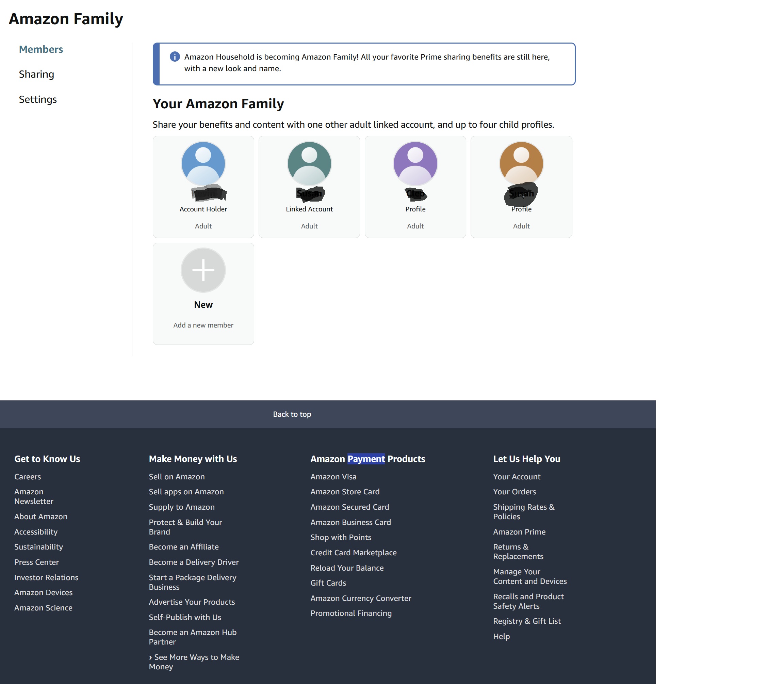784x684 pixels.
Task: Open Amazon Currency Converter link
Action: [x=361, y=598]
